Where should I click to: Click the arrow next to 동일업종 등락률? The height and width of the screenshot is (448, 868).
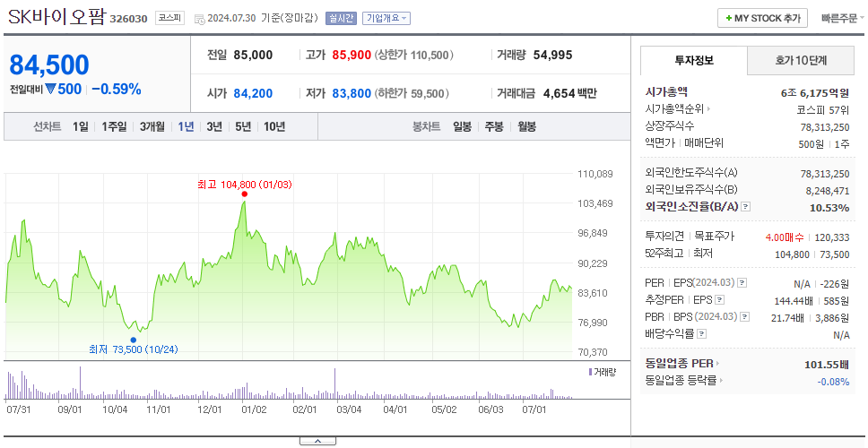coord(722,381)
